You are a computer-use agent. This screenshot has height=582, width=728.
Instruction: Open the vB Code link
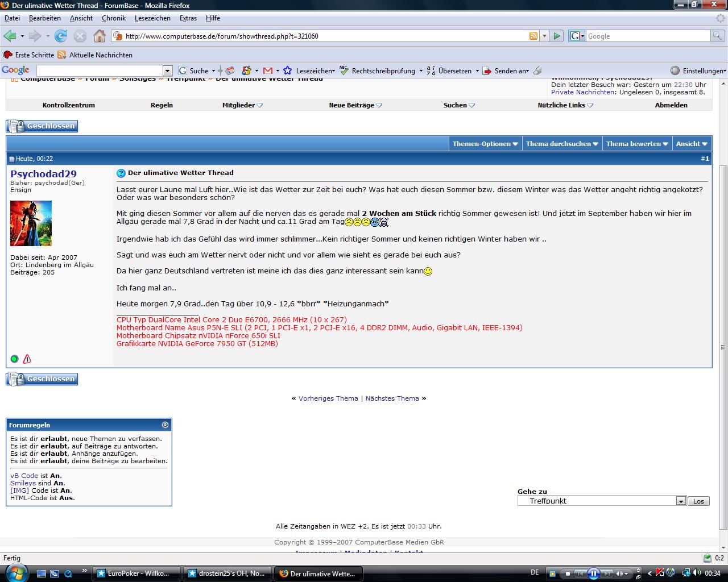(x=24, y=476)
